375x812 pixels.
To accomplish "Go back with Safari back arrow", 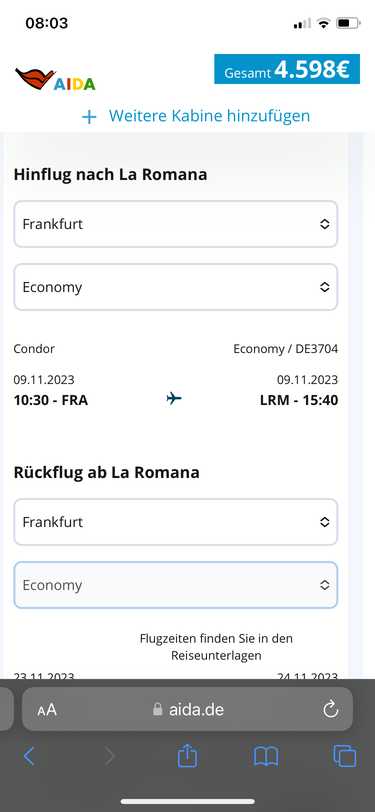I will (29, 756).
